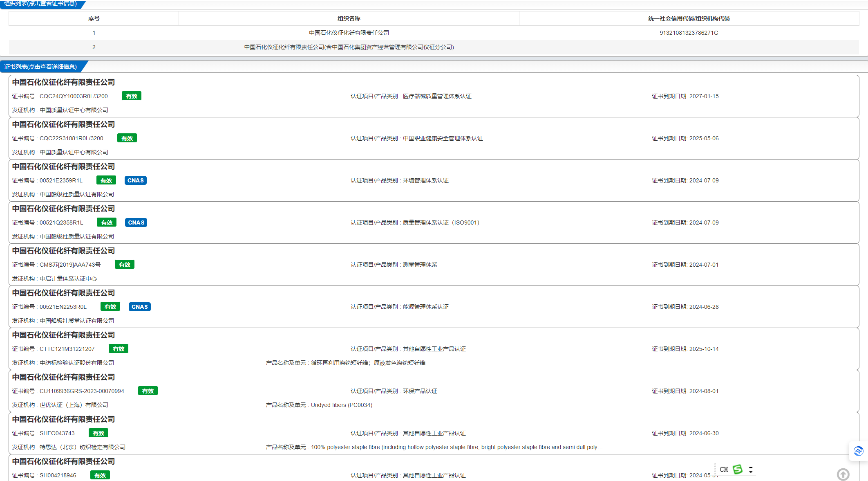
Task: Click issuer 中启计量体系认证中心
Action: click(x=68, y=279)
